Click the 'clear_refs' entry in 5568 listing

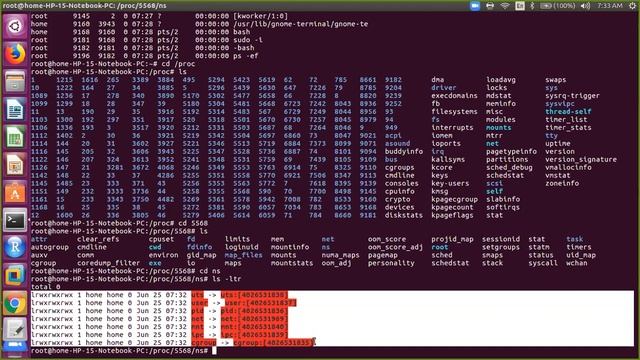pos(98,239)
